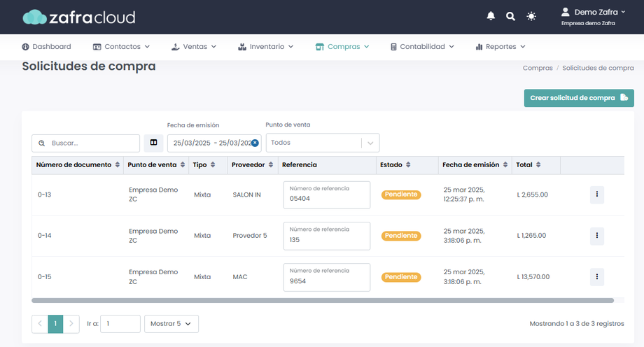Click the Compras breadcrumb link

537,68
